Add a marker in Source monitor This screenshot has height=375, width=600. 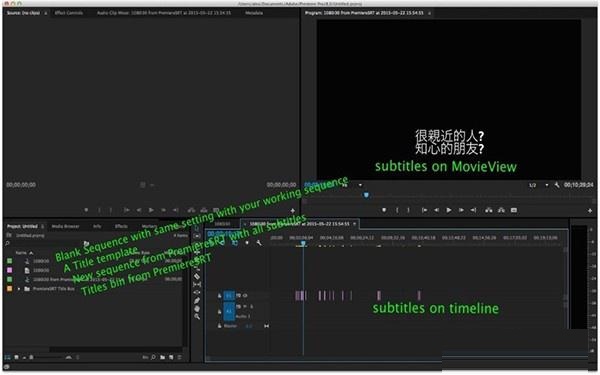coord(86,210)
